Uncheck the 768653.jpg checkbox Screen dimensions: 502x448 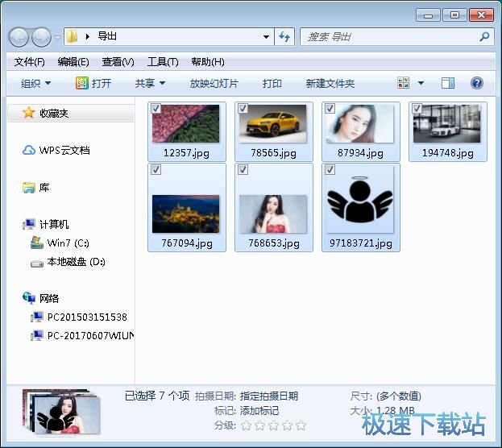(243, 170)
